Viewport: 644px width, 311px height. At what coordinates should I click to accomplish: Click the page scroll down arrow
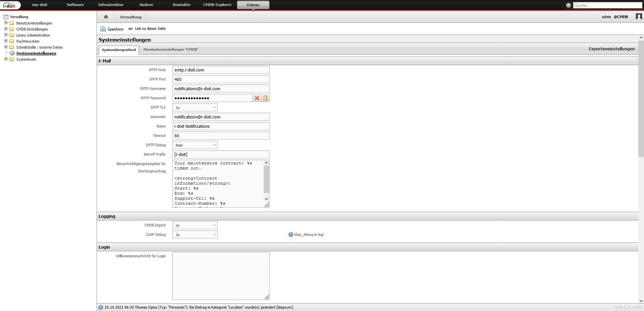coord(641,301)
